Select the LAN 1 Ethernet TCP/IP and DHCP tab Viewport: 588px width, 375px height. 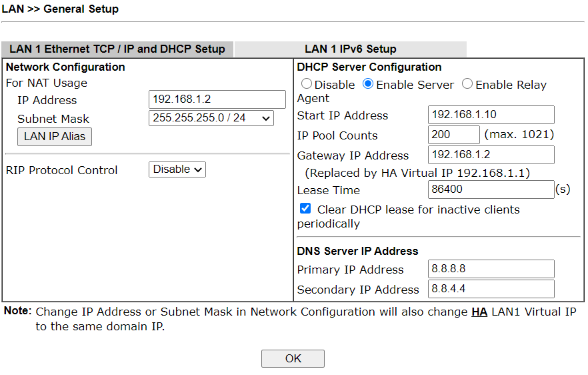click(x=117, y=49)
